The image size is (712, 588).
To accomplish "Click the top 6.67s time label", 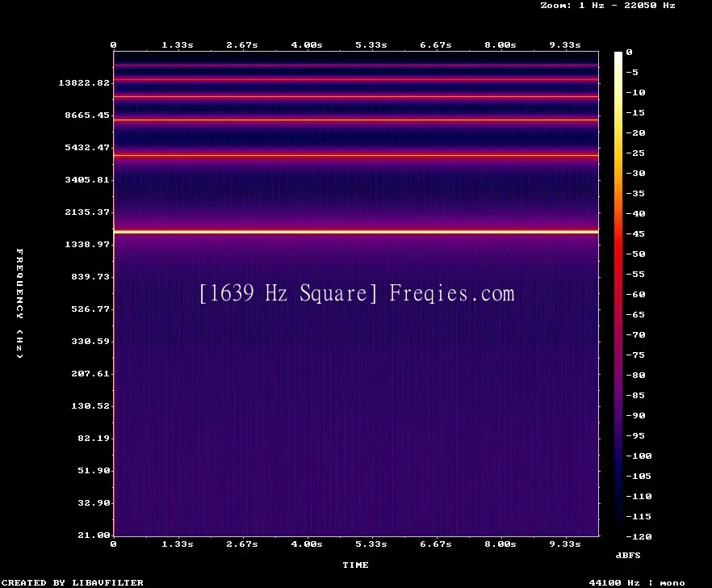I will click(x=435, y=44).
